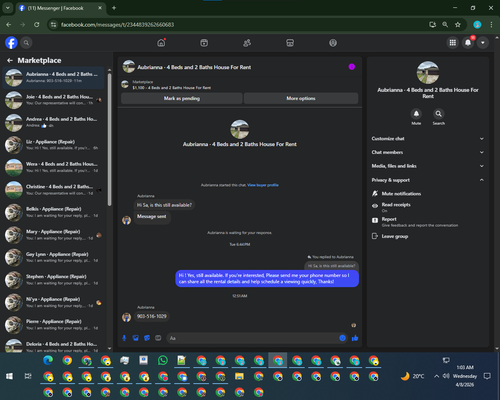
Task: Open the notifications bell
Action: click(x=468, y=43)
